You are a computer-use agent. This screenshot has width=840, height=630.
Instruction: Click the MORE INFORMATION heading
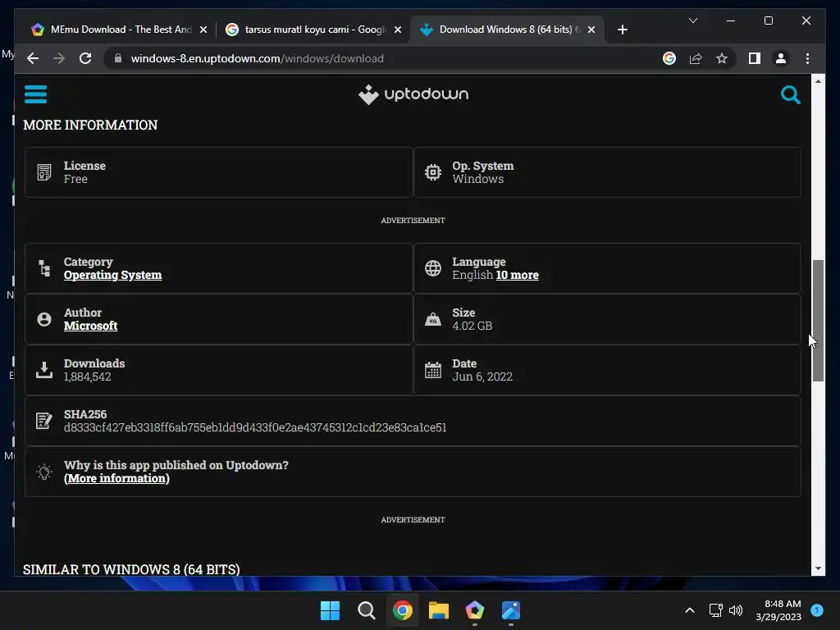tap(90, 125)
